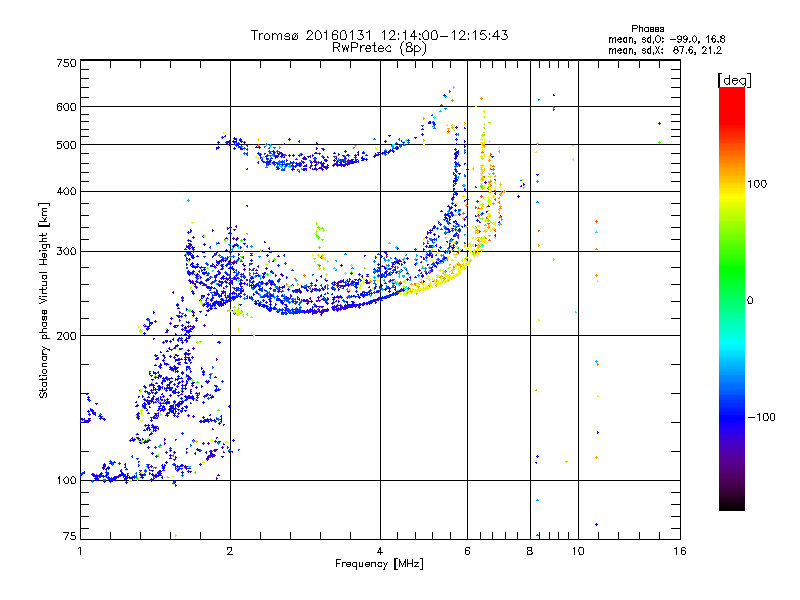800x600 pixels.
Task: Click the x-axis tick label '16'
Action: pyautogui.click(x=680, y=551)
